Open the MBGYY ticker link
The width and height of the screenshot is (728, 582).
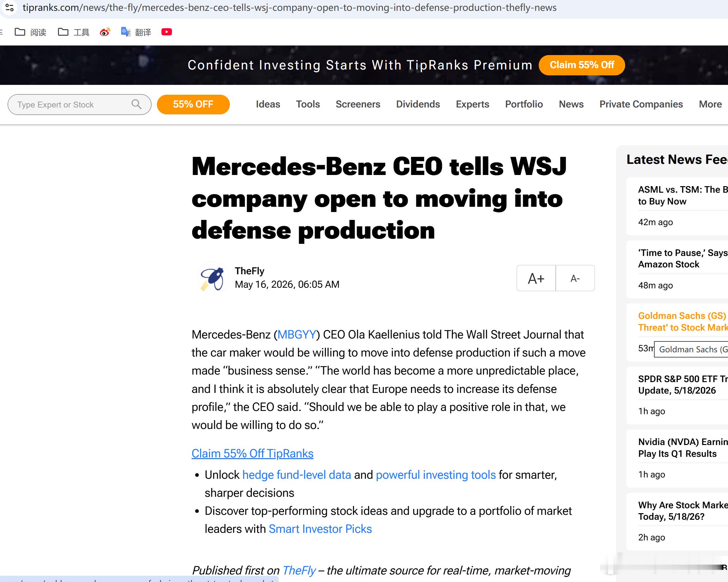pyautogui.click(x=297, y=335)
